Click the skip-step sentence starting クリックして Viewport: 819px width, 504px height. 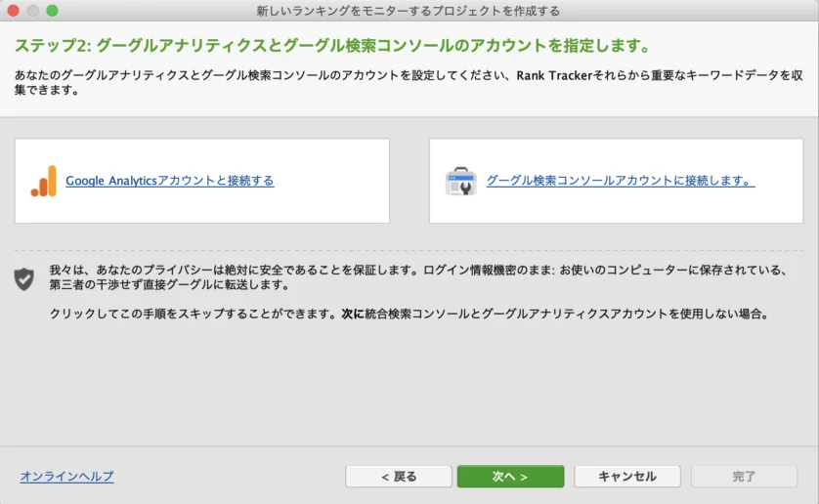tap(409, 314)
